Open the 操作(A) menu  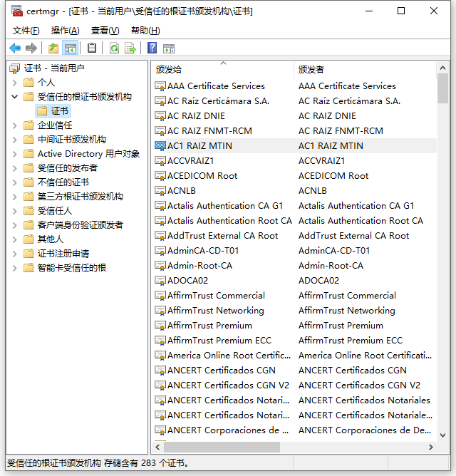pos(66,31)
